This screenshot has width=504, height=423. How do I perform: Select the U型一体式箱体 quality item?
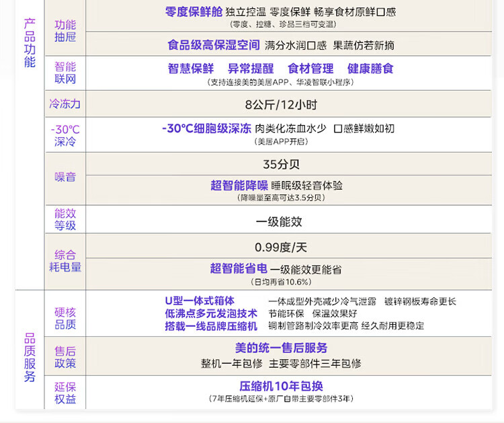200,301
